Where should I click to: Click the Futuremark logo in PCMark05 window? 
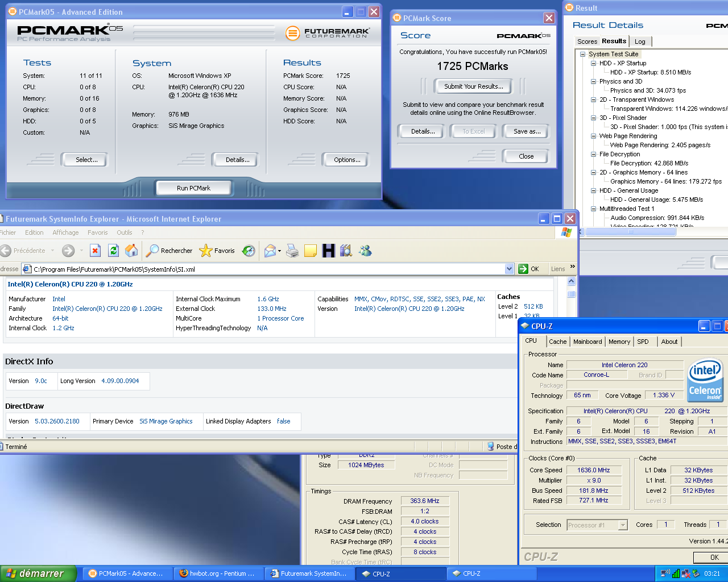coord(328,33)
